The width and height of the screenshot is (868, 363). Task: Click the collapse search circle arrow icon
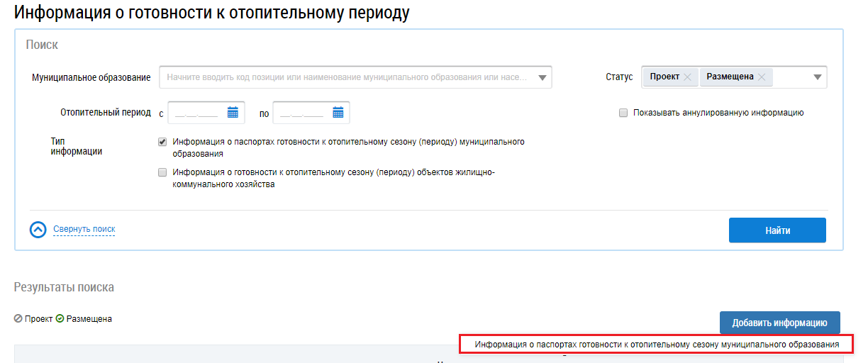pos(39,230)
